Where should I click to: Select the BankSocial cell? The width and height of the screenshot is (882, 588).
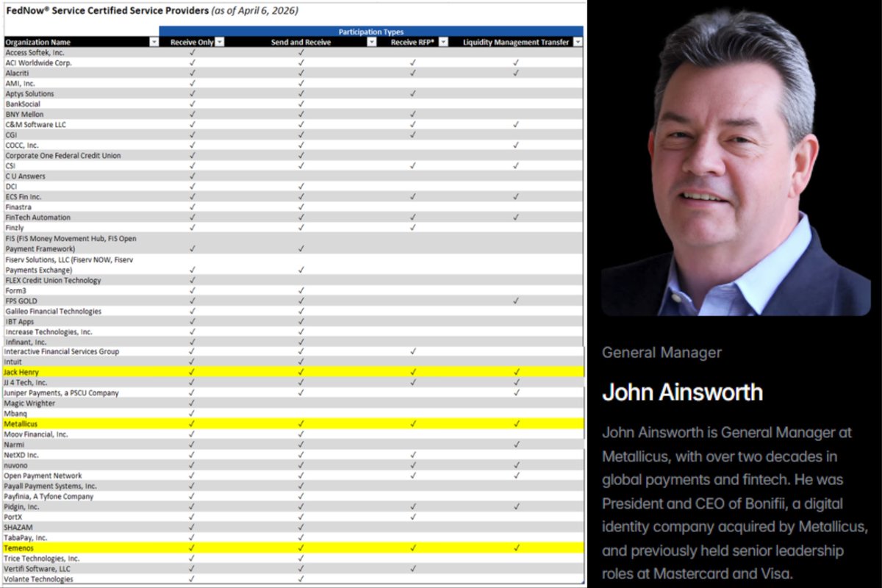coord(82,104)
